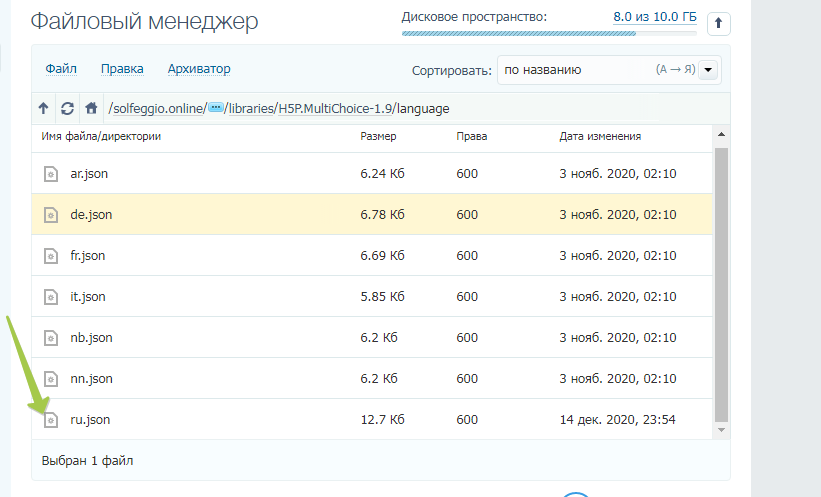
Task: Click the 'Имя файла/директории' column header
Action: (101, 137)
